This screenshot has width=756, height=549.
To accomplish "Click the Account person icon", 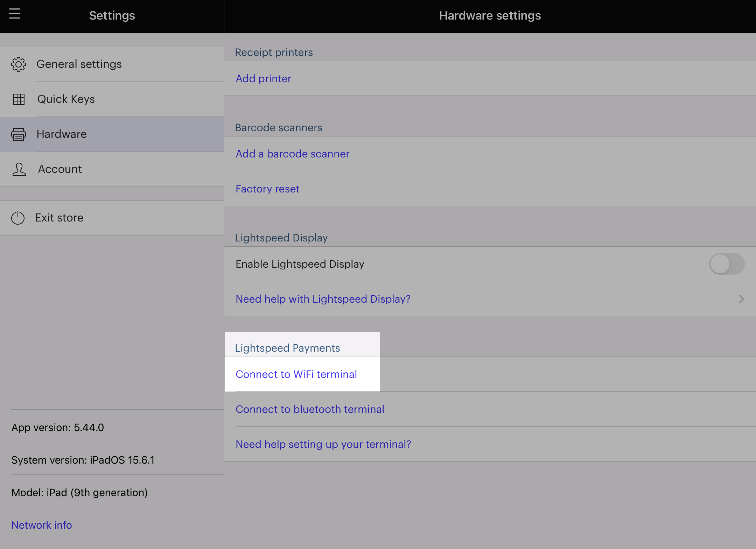I will [x=19, y=169].
